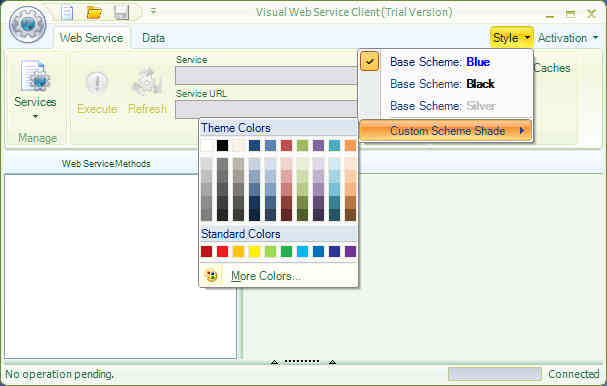Choose the dark navy standard color

334,252
